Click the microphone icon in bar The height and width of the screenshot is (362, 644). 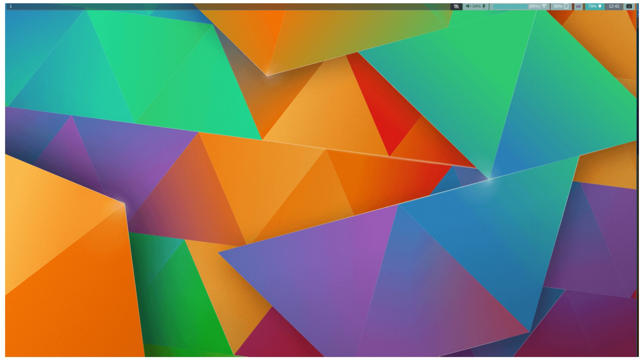(x=484, y=6)
